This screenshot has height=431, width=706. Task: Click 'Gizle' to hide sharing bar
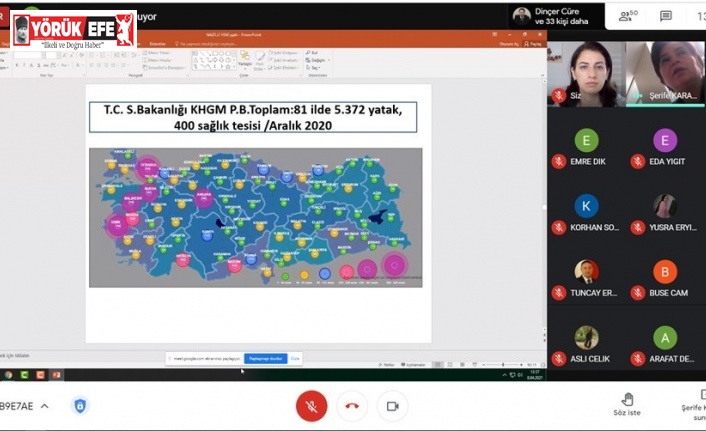click(295, 358)
